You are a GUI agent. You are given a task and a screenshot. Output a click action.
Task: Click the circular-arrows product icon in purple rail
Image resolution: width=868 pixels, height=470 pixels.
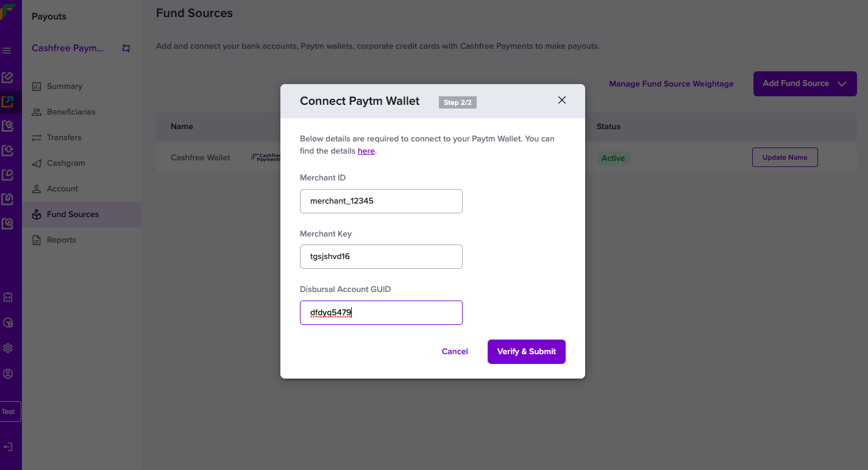coord(7,151)
